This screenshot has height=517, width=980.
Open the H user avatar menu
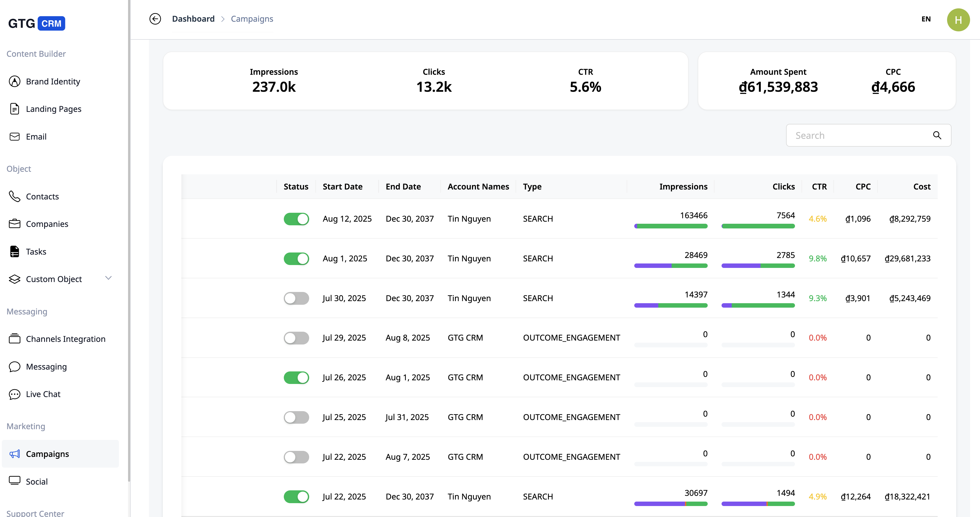(x=958, y=20)
